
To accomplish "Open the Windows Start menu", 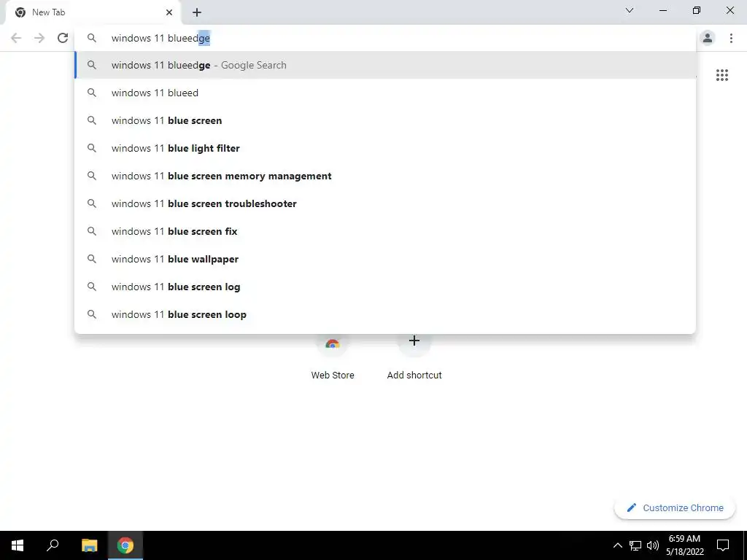I will (x=18, y=545).
